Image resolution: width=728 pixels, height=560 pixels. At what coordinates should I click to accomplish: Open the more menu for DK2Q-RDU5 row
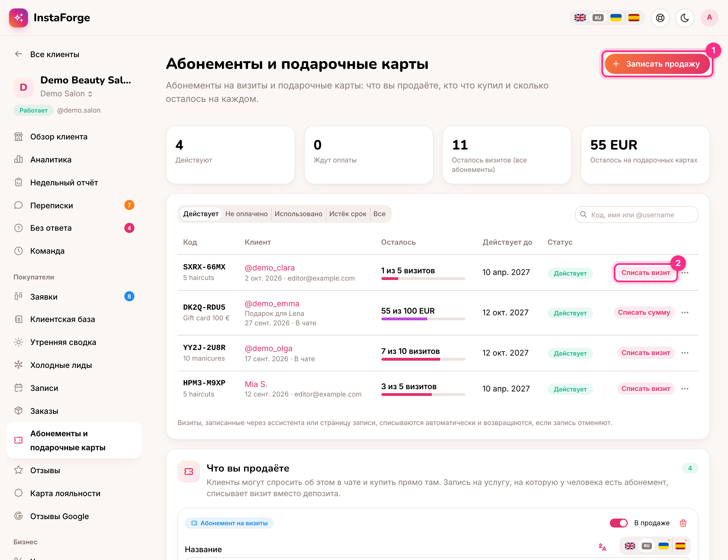[685, 313]
